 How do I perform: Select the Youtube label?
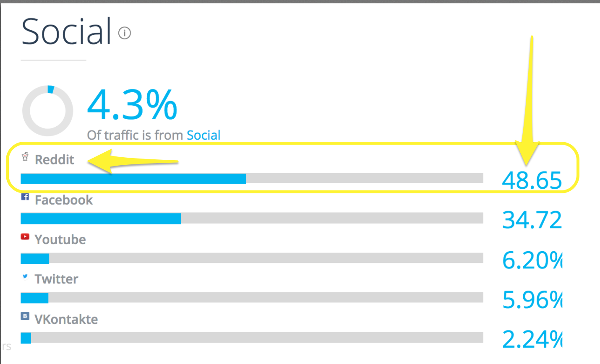(60, 239)
